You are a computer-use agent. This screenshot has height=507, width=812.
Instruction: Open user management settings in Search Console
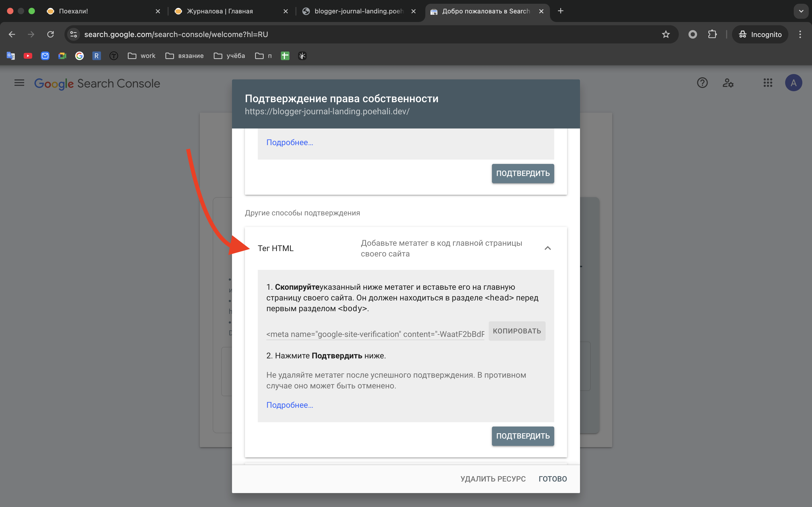pyautogui.click(x=728, y=83)
